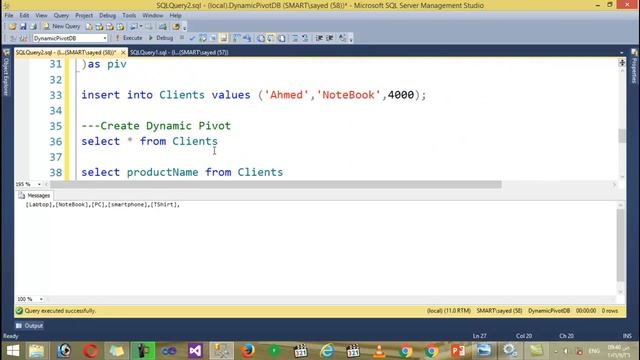Screen dimensions: 640x360
Task: Decrease indent of selected lines
Action: (x=319, y=38)
